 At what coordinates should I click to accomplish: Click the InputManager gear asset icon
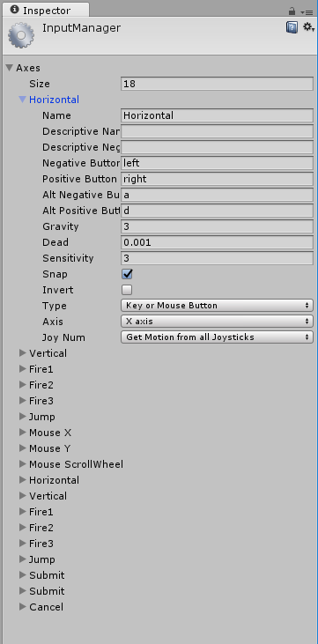point(20,35)
